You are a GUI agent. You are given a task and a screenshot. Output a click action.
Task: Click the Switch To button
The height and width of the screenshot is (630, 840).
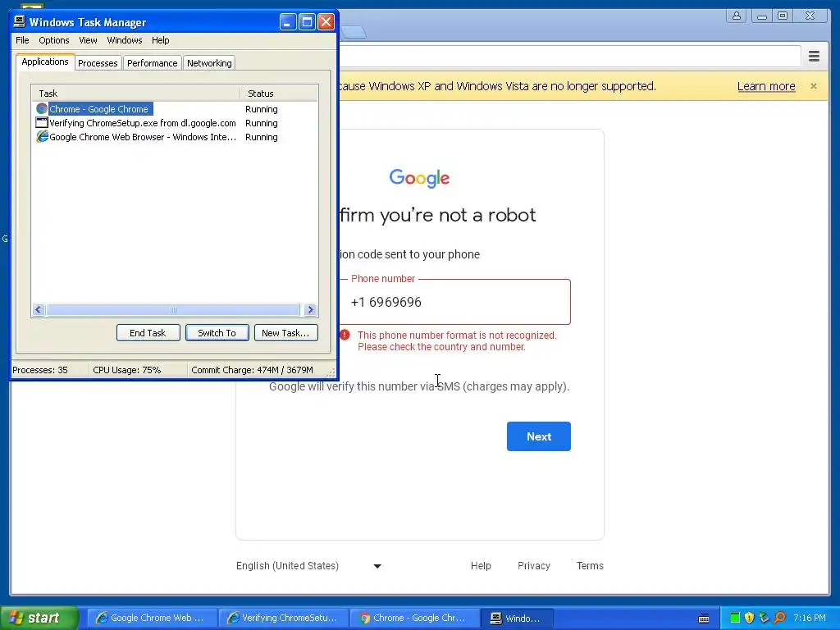tap(217, 333)
